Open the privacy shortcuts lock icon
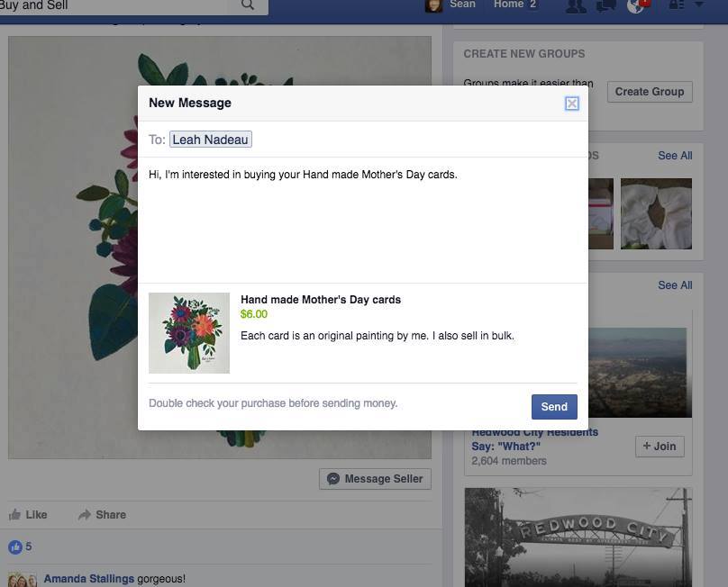Viewport: 728px width, 587px height. click(x=676, y=5)
